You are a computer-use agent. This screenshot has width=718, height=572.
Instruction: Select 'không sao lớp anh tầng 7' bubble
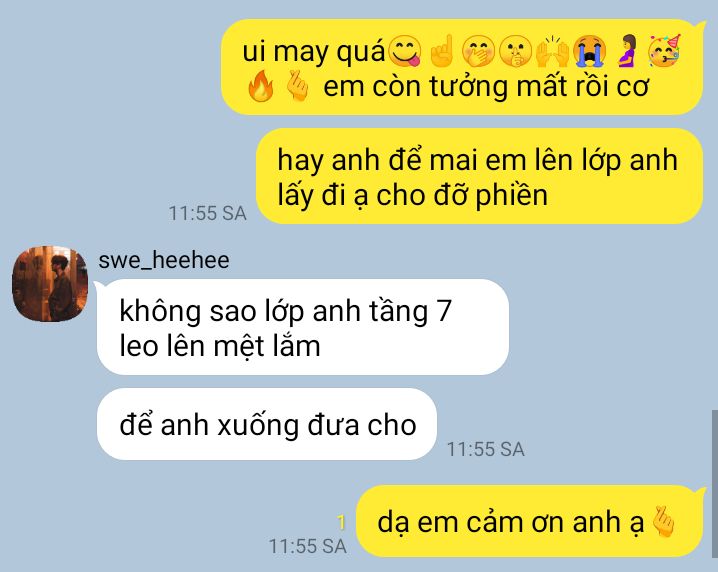(x=303, y=327)
